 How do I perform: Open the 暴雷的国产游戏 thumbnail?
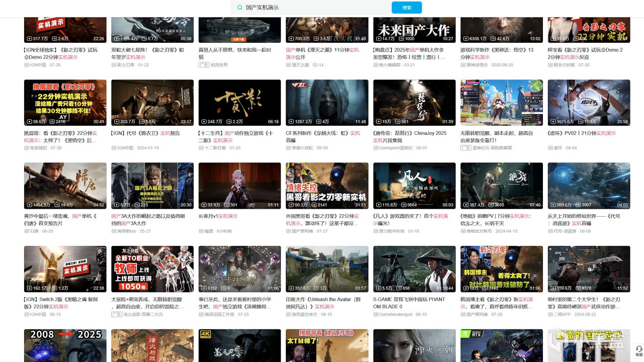[x=589, y=345]
